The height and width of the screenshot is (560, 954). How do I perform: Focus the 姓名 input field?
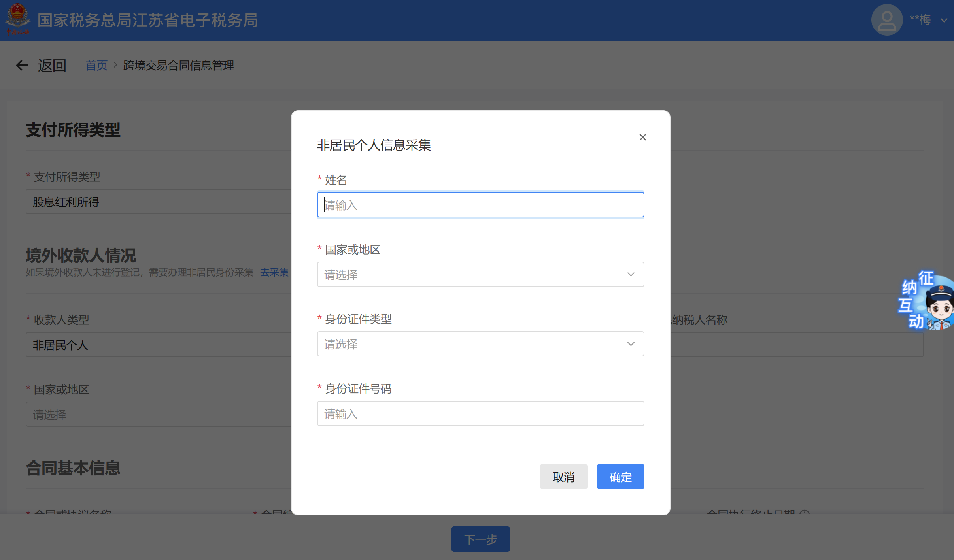(480, 205)
